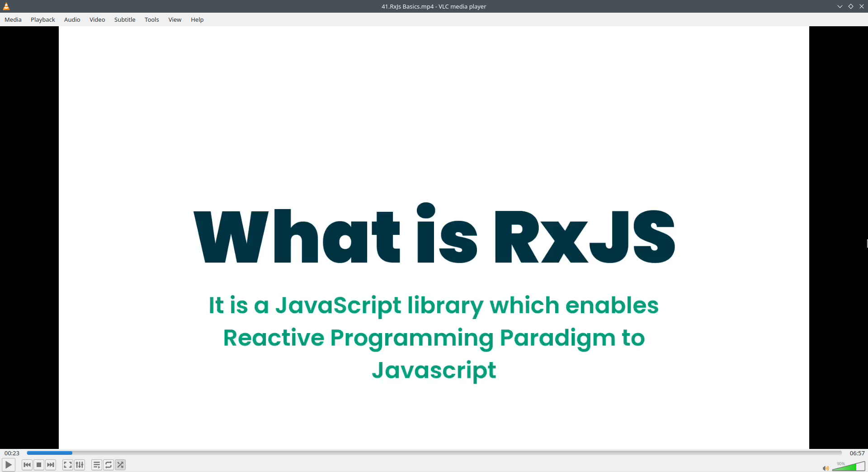Show extended settings and effects
This screenshot has width=868, height=472.
(80, 465)
